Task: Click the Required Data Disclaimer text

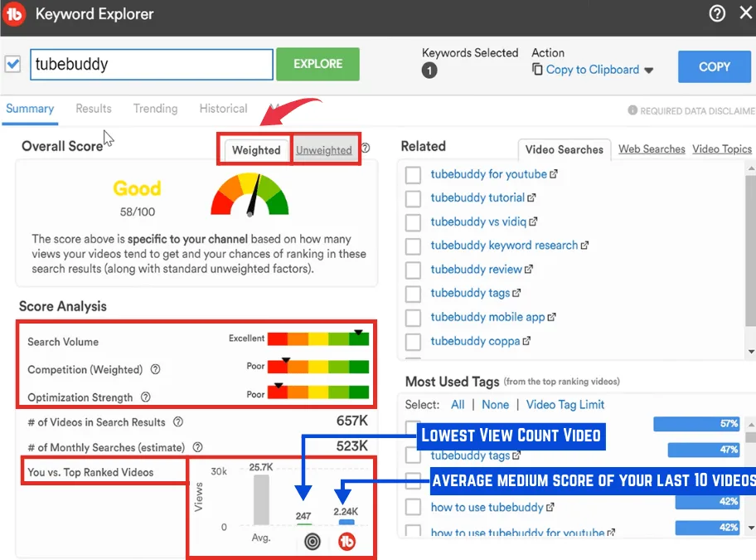Action: (697, 111)
